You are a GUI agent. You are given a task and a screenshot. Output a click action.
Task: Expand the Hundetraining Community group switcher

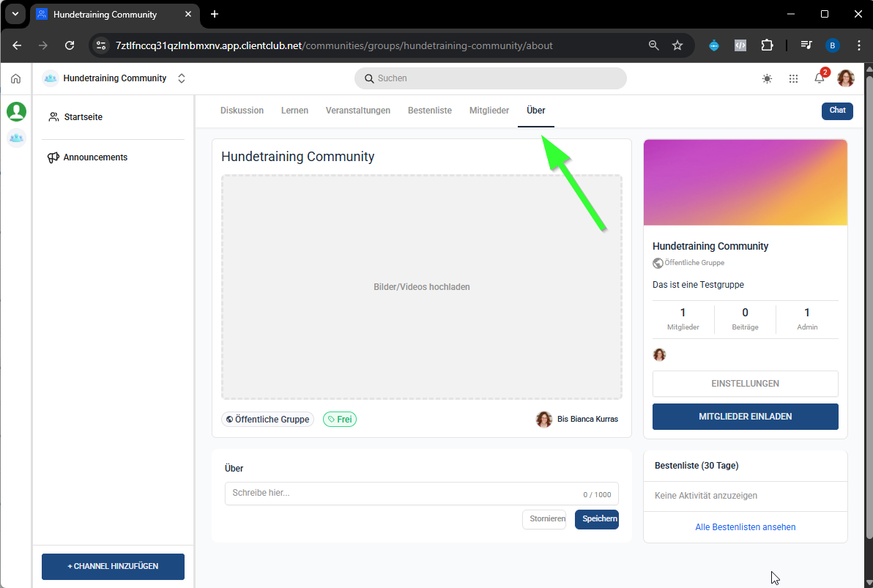182,78
